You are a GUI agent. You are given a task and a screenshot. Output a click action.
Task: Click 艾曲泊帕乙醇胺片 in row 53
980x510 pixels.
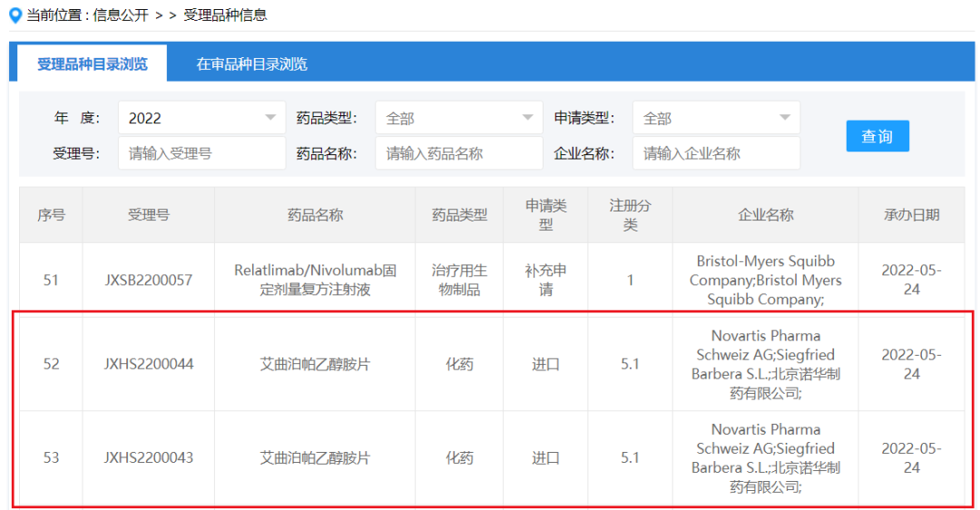tap(315, 457)
